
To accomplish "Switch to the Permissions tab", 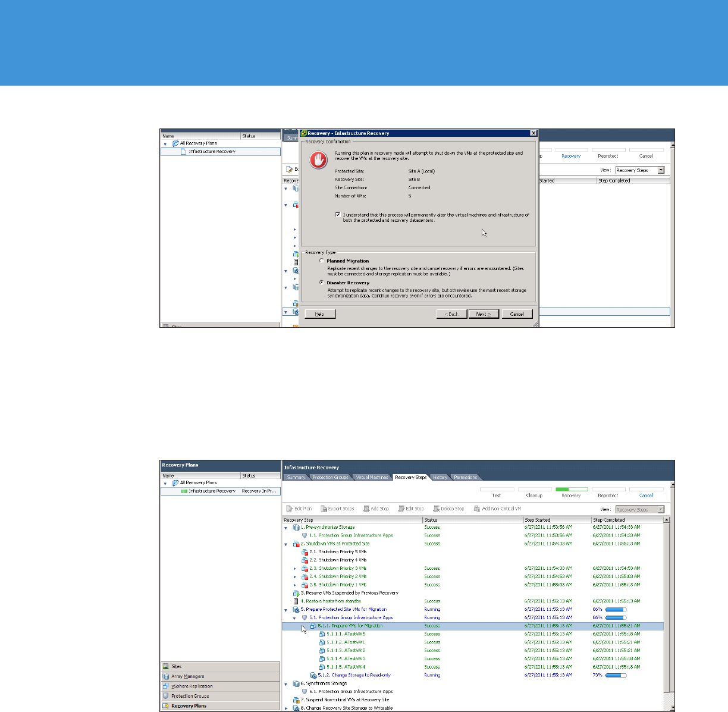I will pos(465,477).
